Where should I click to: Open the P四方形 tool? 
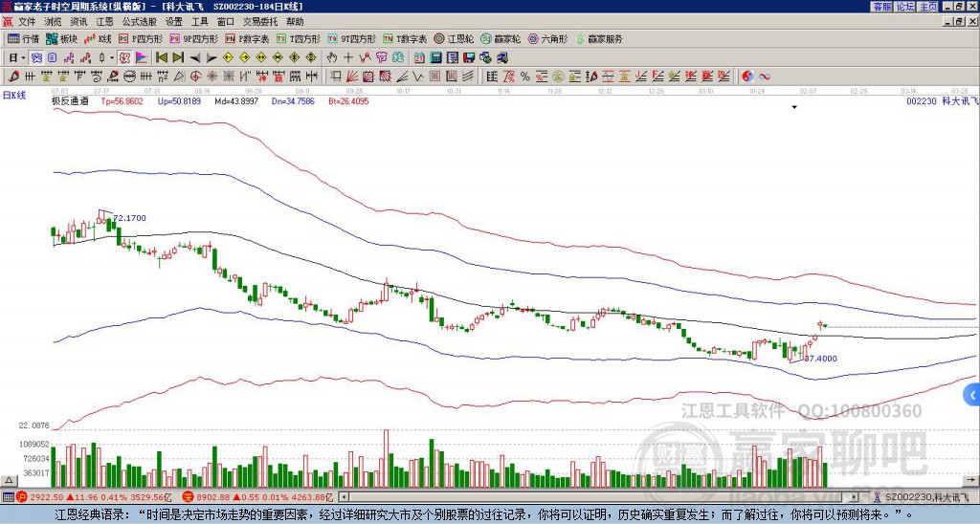(141, 39)
